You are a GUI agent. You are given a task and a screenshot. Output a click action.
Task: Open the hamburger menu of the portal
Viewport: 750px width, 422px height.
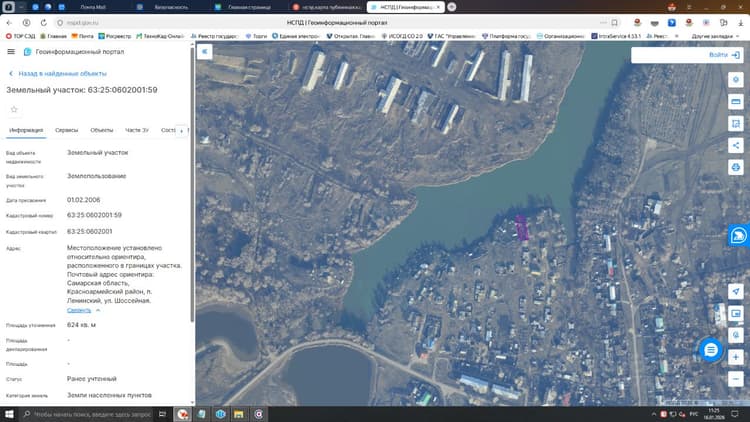click(11, 52)
